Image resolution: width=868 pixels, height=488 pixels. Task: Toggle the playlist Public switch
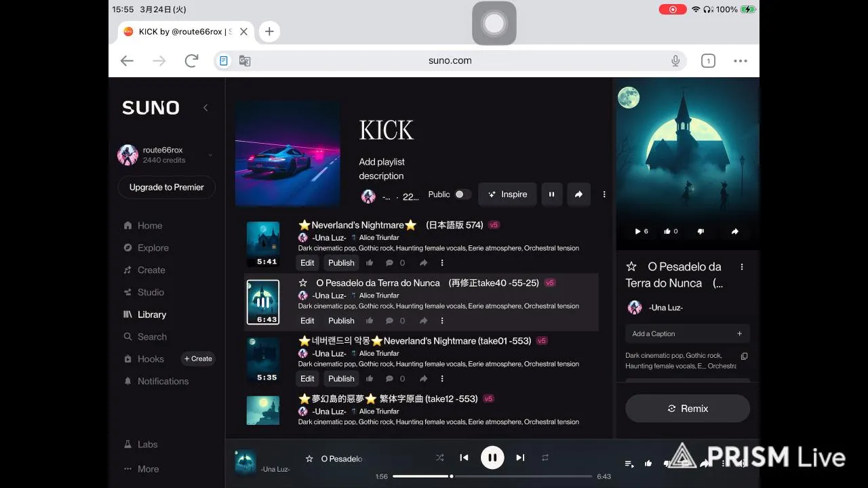point(462,195)
